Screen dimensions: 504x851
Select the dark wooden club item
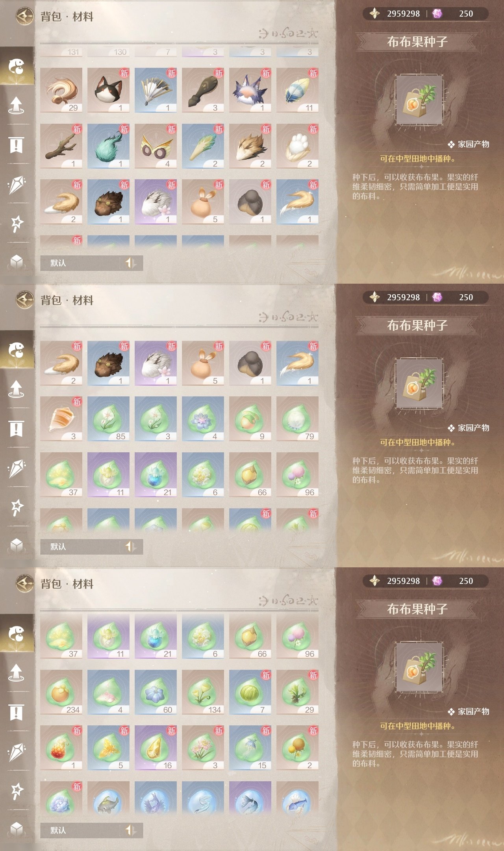click(x=203, y=90)
